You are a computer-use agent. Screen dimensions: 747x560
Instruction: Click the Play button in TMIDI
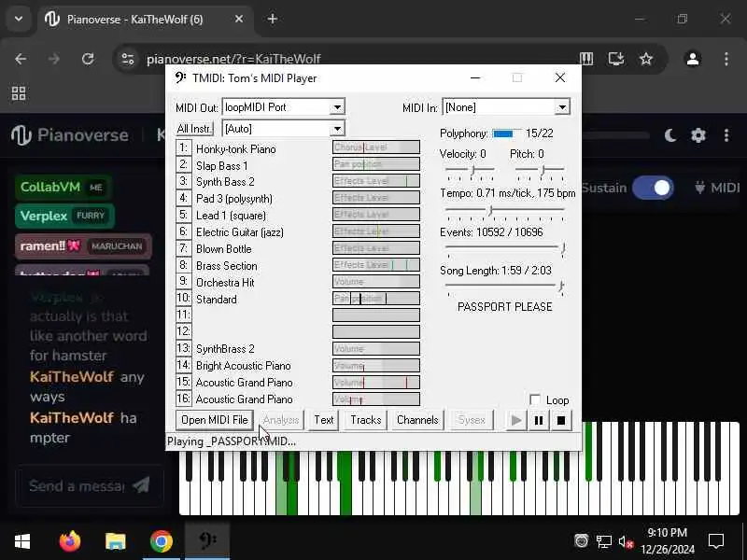[516, 420]
